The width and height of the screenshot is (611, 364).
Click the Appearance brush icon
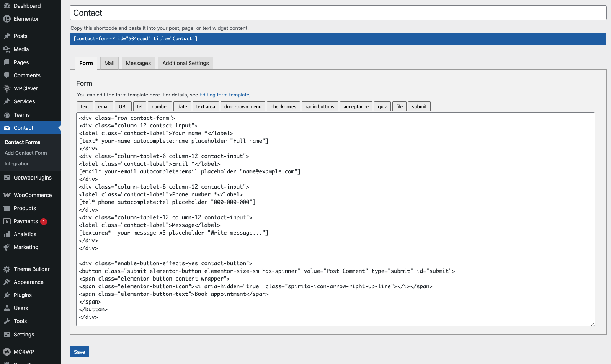pos(7,282)
